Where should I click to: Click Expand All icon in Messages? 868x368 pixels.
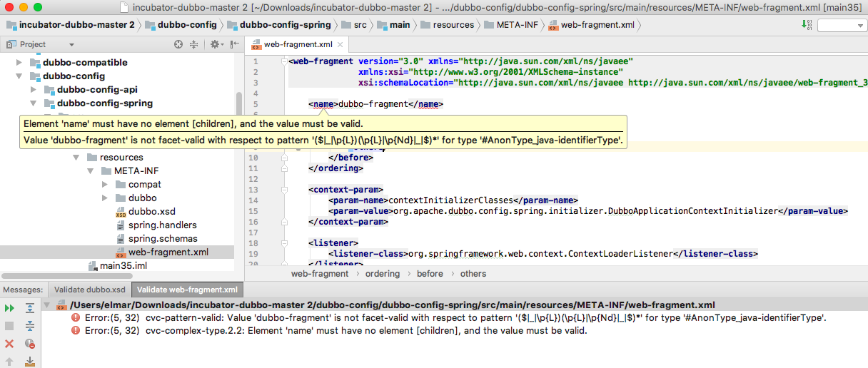click(x=30, y=308)
